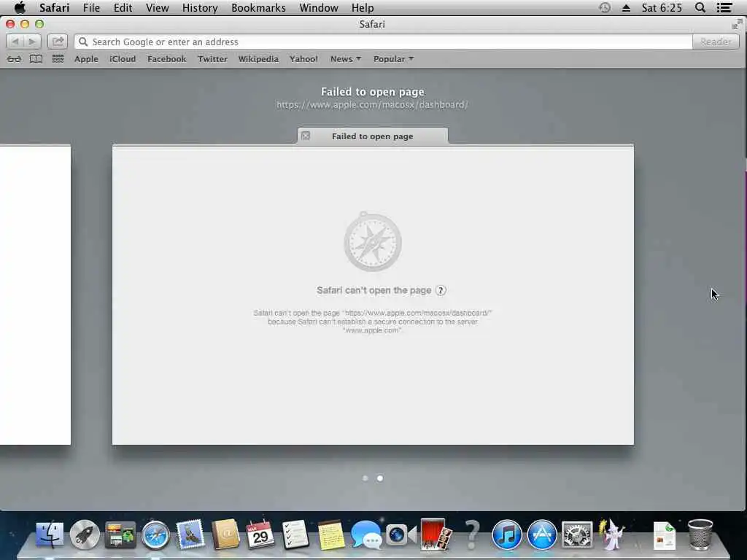The height and width of the screenshot is (560, 747).
Task: Open the Apple menu
Action: (x=20, y=7)
